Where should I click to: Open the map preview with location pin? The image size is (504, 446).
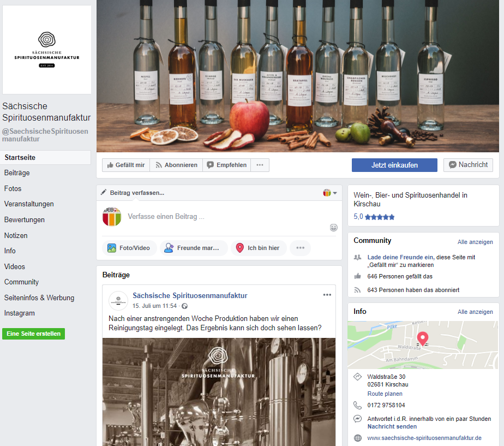[x=423, y=345]
